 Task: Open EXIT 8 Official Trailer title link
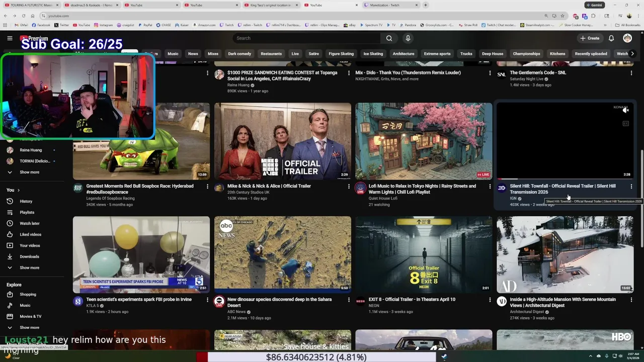pos(412,299)
